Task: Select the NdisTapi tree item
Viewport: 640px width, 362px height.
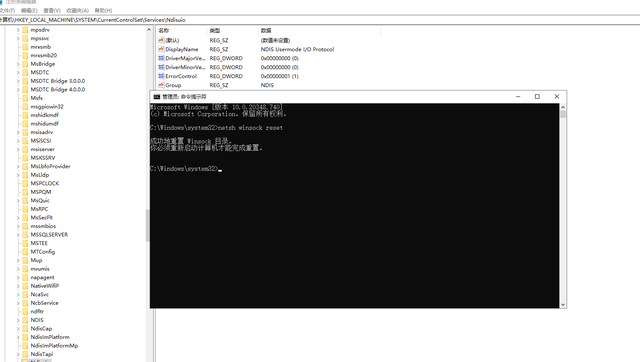Action: tap(42, 354)
